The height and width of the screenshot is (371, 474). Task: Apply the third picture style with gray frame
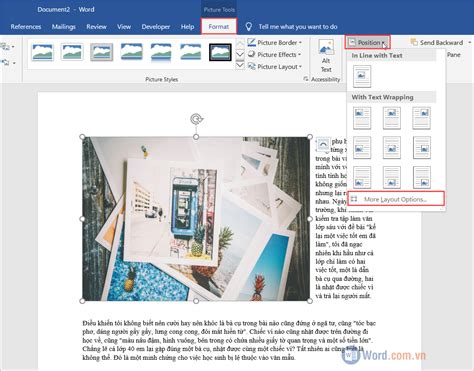pyautogui.click(x=102, y=52)
